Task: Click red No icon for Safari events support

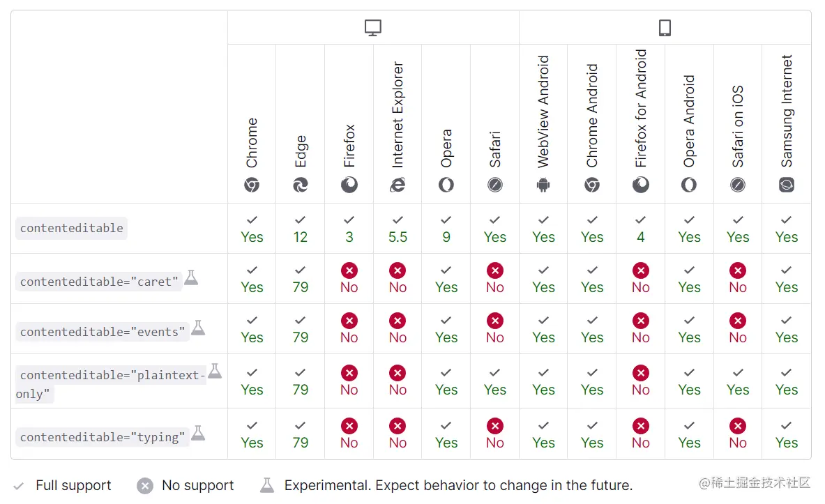Action: click(x=495, y=321)
